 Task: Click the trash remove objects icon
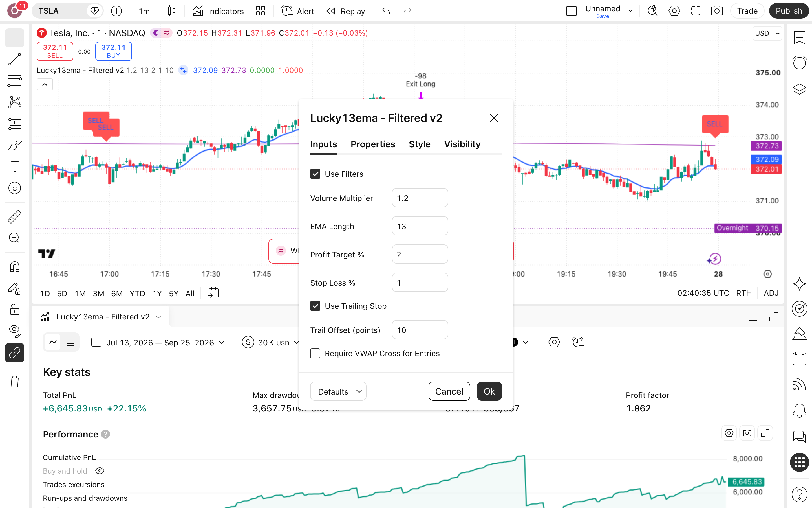14,382
